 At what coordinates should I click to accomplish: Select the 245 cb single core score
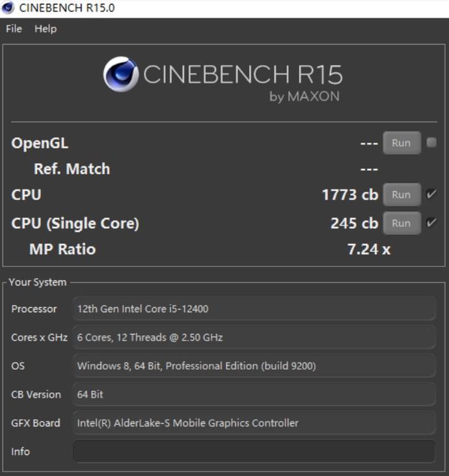click(355, 223)
